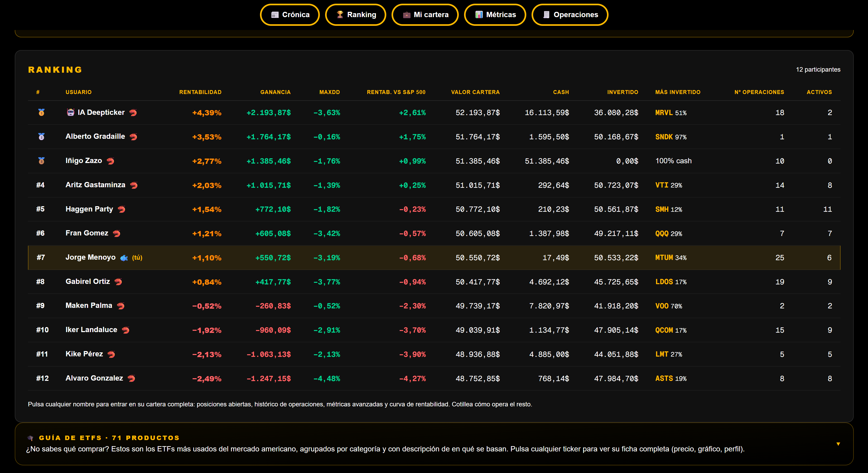Select the Ranking tab

point(355,15)
